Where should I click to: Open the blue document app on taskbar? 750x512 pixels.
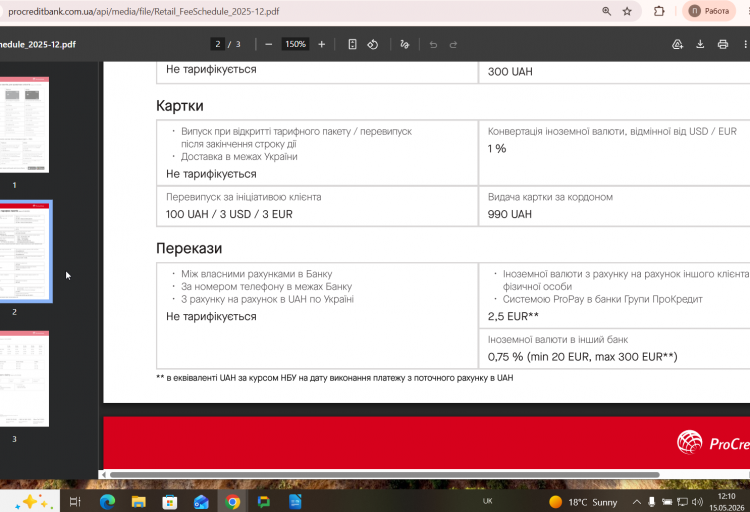click(295, 502)
